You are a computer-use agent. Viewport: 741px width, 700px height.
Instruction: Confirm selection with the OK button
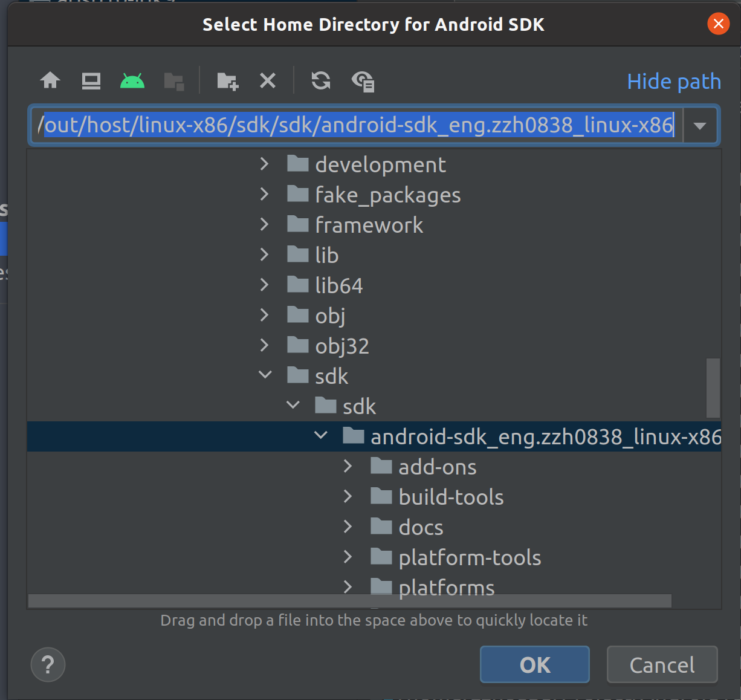[535, 664]
